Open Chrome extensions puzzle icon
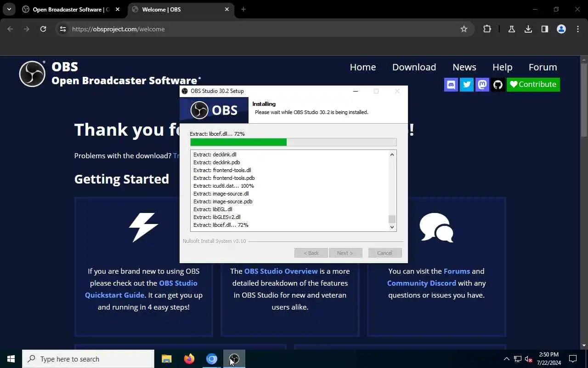 487,29
